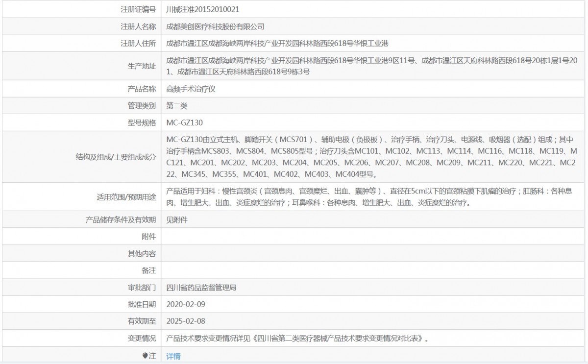
Task: Open the 详情 link in the 注 row
Action: pyautogui.click(x=173, y=356)
